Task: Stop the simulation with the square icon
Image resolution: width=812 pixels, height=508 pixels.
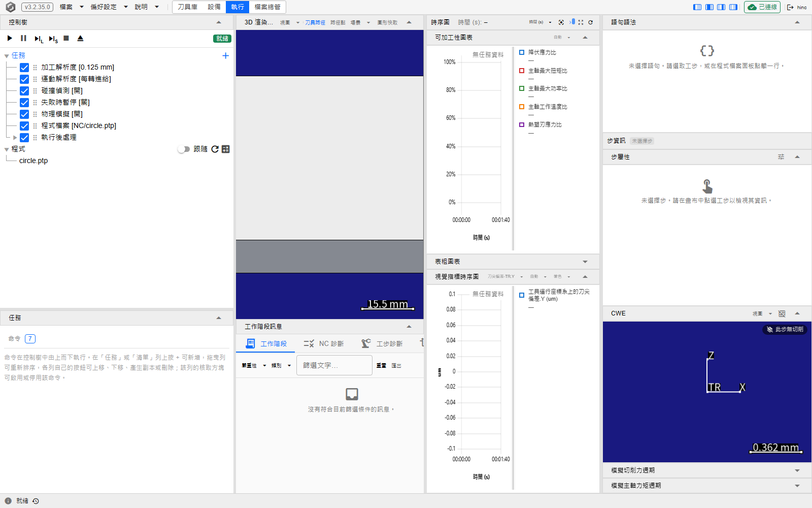Action: pyautogui.click(x=66, y=38)
